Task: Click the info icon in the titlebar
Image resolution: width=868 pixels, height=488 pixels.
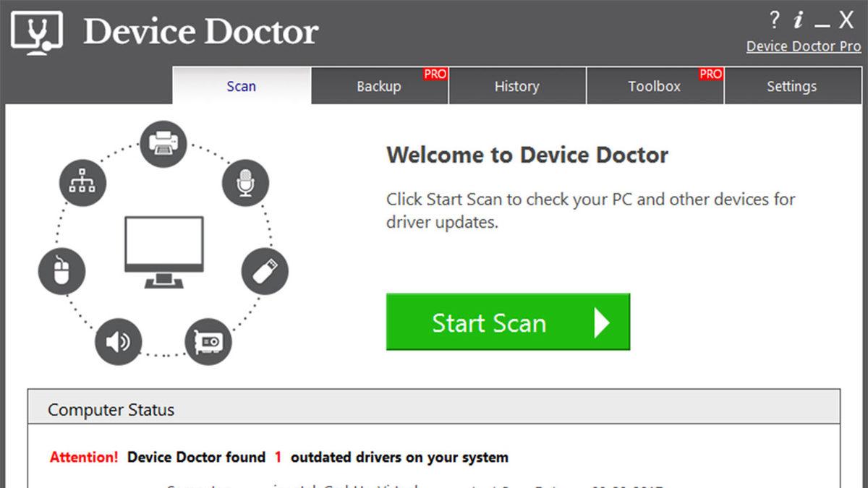Action: pos(798,21)
